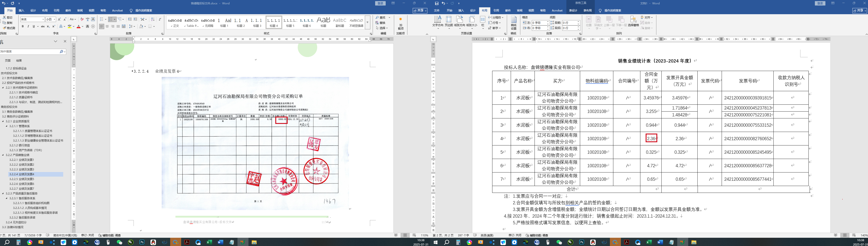Screen dimensions: 868x246
Task: Clear all formatting with the eraser icon
Action: coord(82,19)
